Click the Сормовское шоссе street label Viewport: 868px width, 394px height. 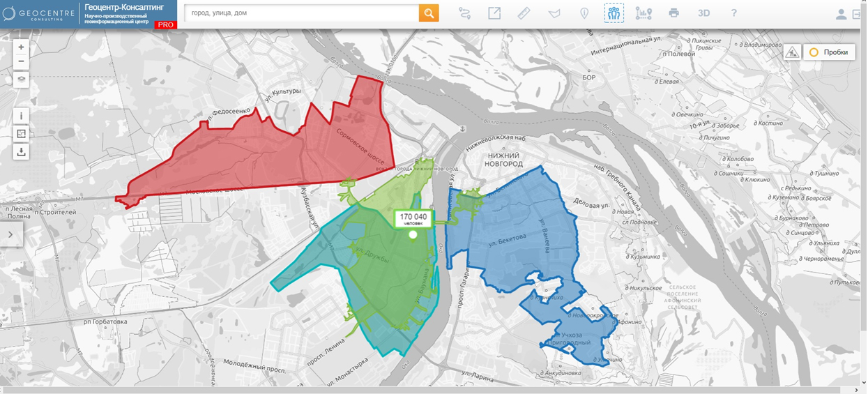click(x=360, y=146)
